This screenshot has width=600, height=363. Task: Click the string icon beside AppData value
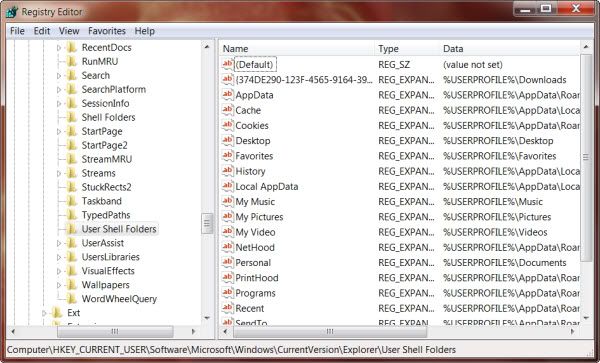(x=227, y=94)
